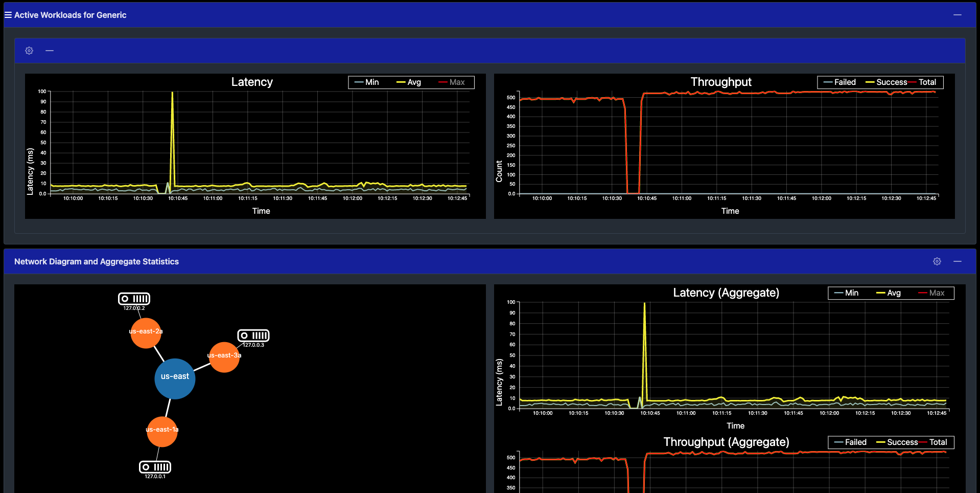This screenshot has height=493, width=980.
Task: Click the Min legend entry in Latency (Aggregate)
Action: tap(851, 293)
